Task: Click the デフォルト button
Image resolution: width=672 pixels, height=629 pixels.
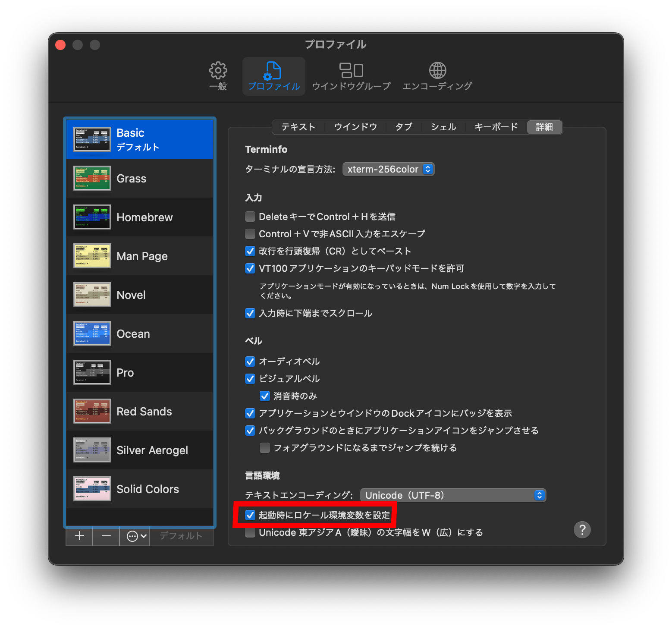Action: pyautogui.click(x=182, y=536)
